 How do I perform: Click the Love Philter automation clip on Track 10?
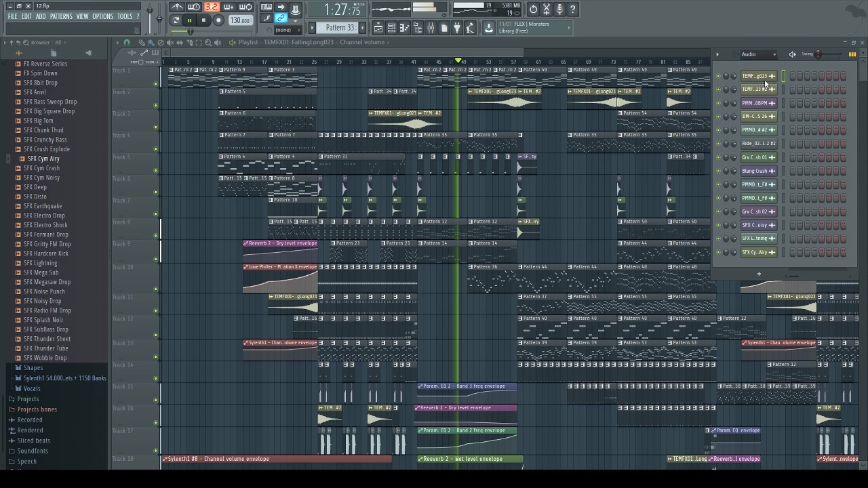280,279
